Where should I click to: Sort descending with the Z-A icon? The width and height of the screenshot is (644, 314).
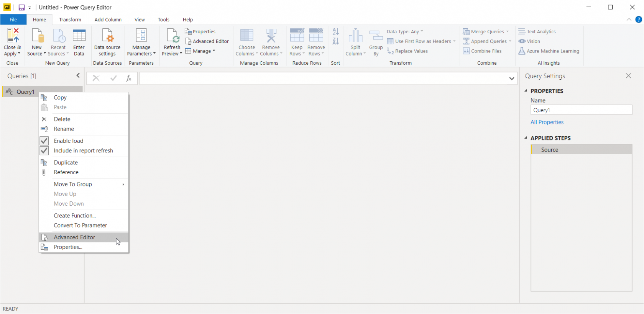(336, 41)
